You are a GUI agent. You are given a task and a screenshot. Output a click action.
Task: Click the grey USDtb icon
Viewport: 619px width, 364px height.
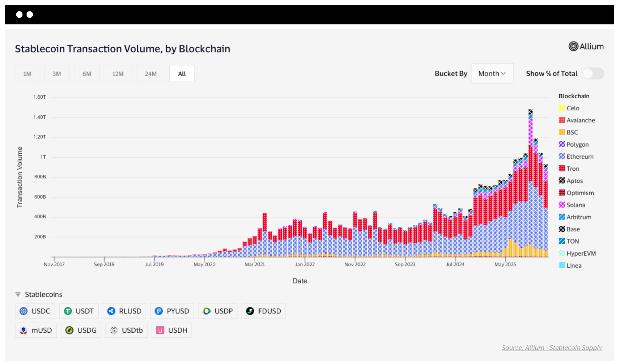(x=114, y=330)
